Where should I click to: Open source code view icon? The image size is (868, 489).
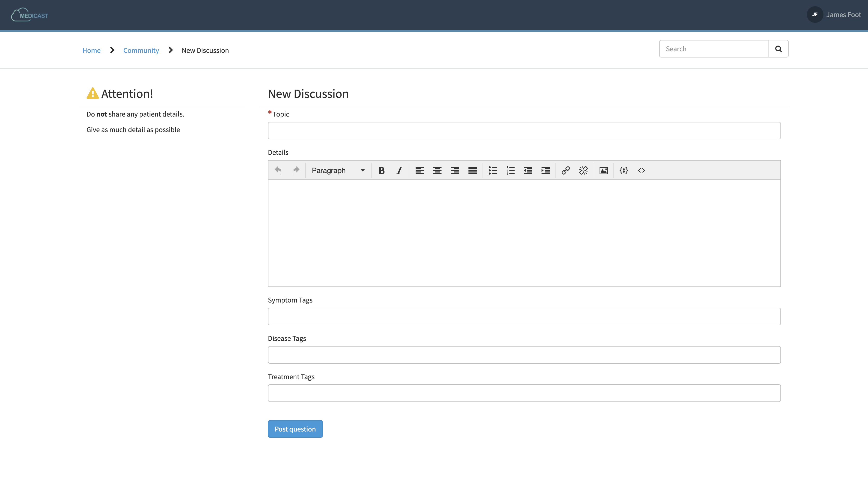click(x=641, y=170)
